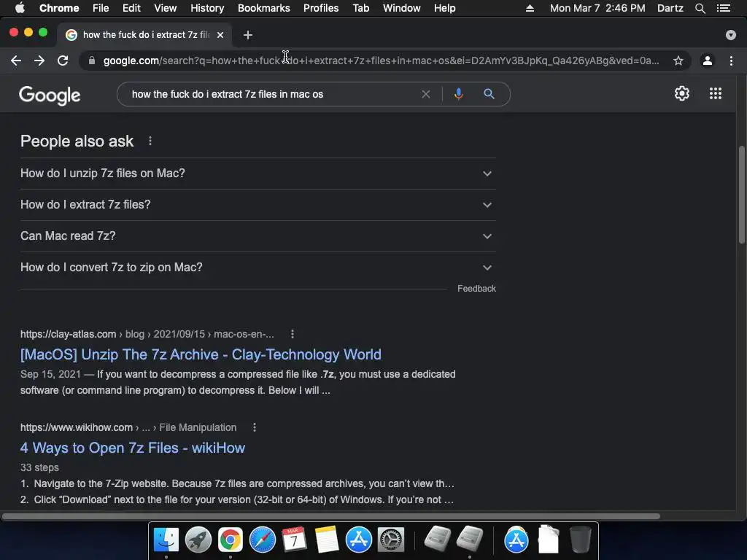
Task: Click the eject icon in the menu bar
Action: pos(530,8)
